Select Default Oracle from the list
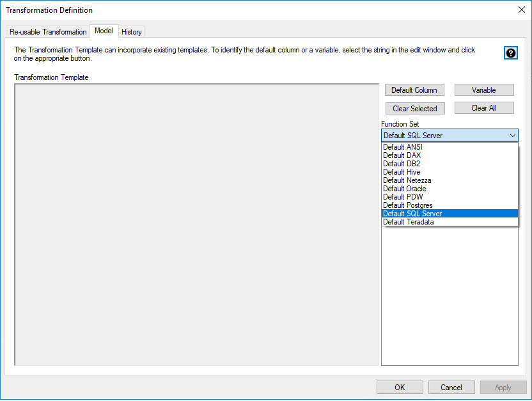Viewport: 532px width, 401px height. 404,189
